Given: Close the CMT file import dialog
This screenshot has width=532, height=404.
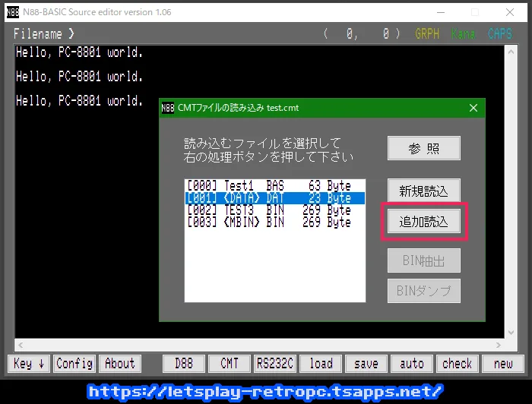Looking at the screenshot, I should pyautogui.click(x=473, y=108).
